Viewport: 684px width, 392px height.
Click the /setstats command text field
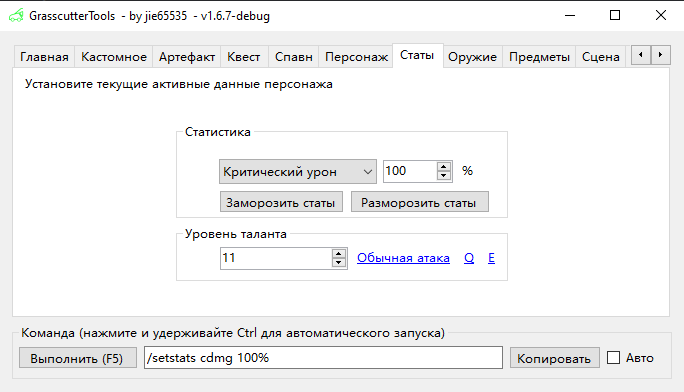tap(323, 358)
